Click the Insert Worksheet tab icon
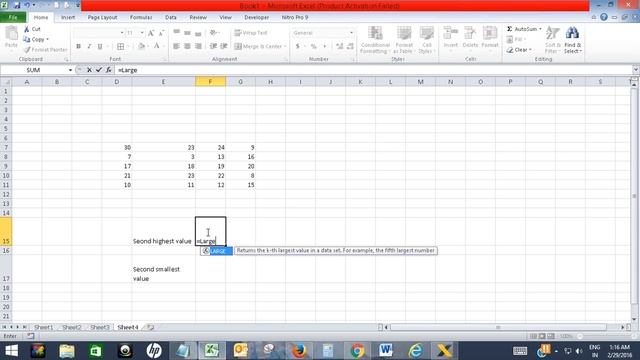The width and height of the screenshot is (640, 360). (151, 327)
